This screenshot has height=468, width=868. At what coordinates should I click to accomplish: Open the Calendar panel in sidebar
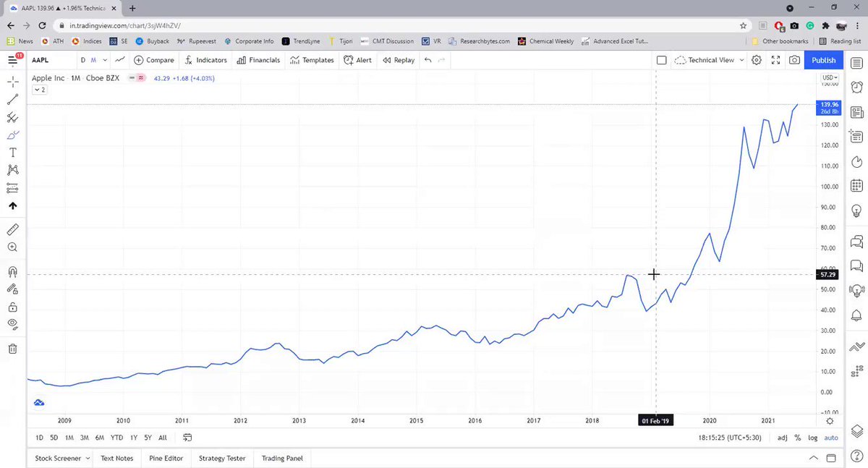[857, 186]
